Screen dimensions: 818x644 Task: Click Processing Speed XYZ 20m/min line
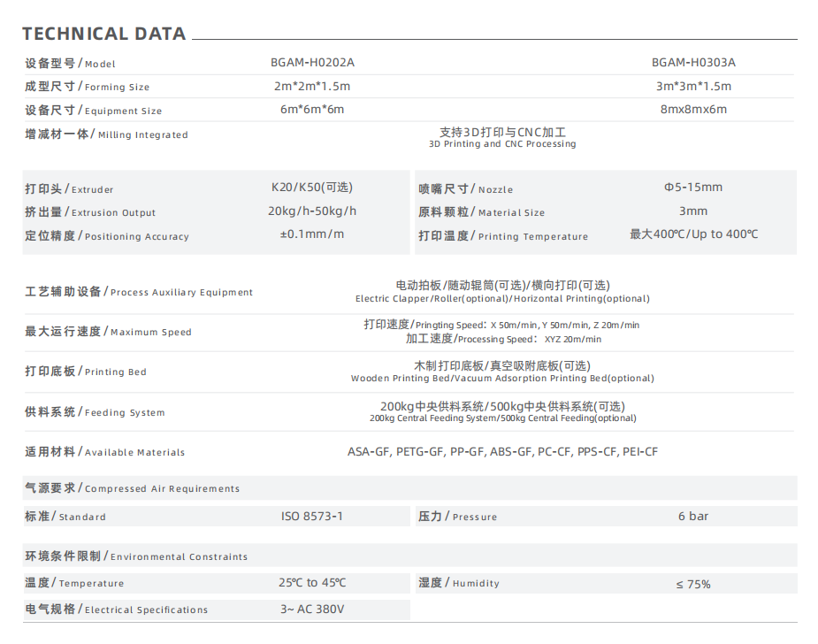pyautogui.click(x=503, y=339)
